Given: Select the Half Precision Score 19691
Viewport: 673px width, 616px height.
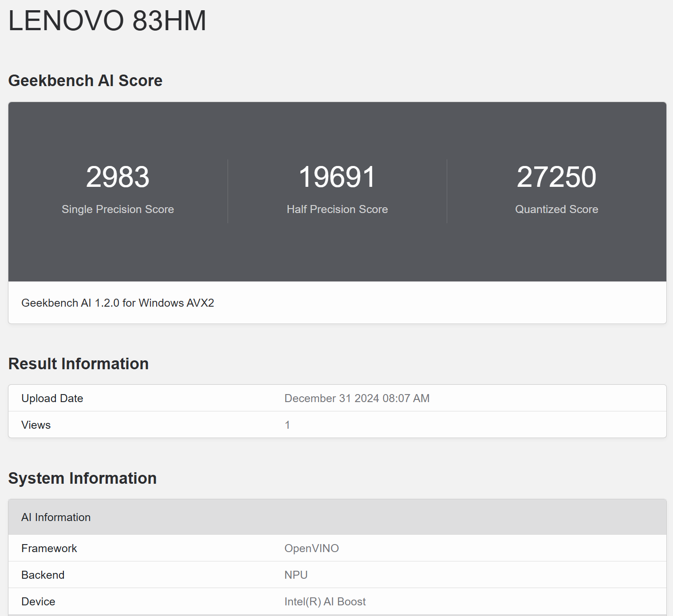Looking at the screenshot, I should (x=337, y=176).
